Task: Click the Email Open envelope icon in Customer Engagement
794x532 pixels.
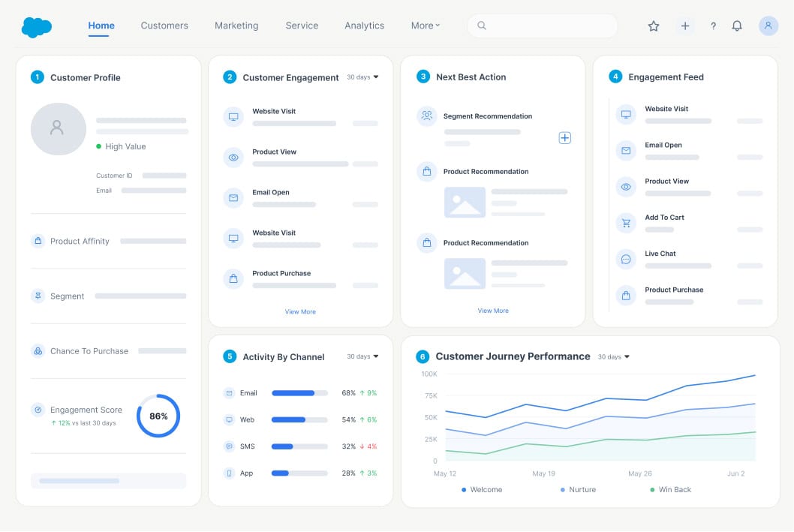Action: (x=233, y=198)
